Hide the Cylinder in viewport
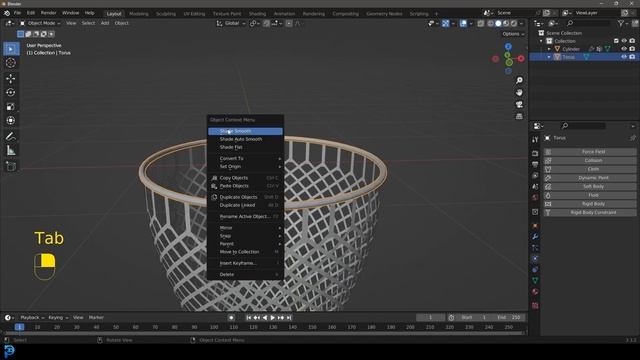This screenshot has height=360, width=640. [x=624, y=49]
